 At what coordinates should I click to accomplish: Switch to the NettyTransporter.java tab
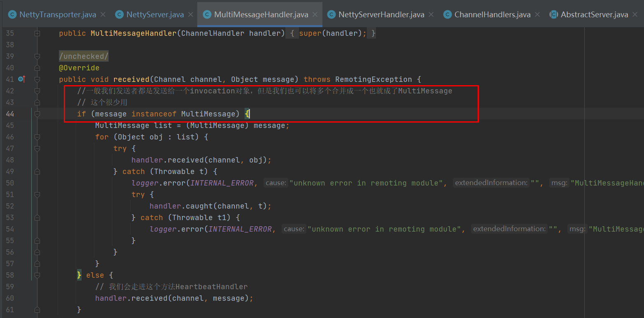point(57,14)
